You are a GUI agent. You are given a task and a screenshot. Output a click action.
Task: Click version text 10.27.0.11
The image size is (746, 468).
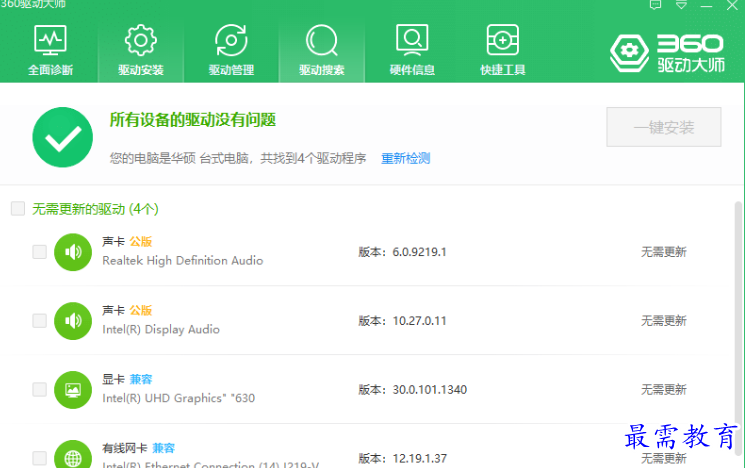coord(419,321)
